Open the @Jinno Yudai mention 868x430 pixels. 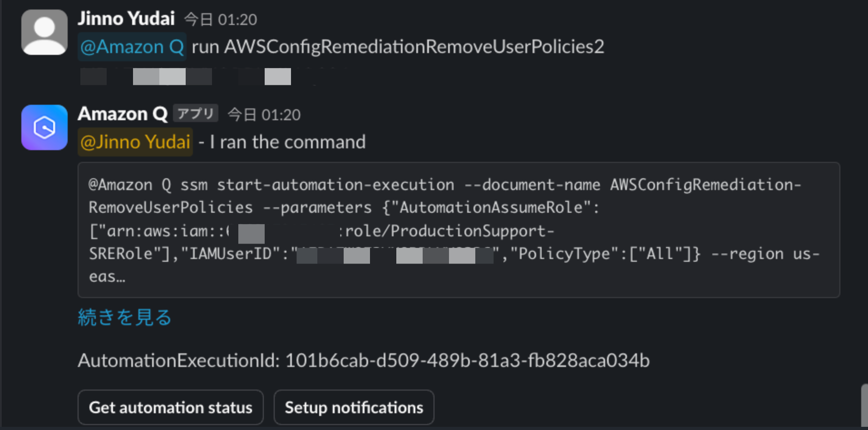tap(135, 142)
